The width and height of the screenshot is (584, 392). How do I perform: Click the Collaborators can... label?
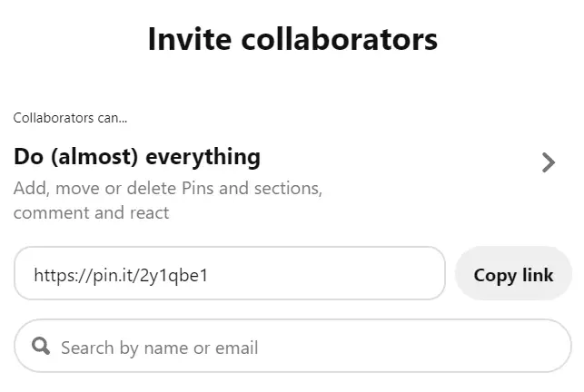(x=70, y=118)
